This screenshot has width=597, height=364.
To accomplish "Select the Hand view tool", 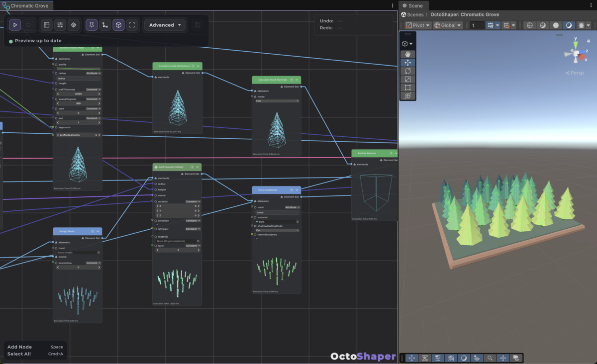I will [x=408, y=54].
